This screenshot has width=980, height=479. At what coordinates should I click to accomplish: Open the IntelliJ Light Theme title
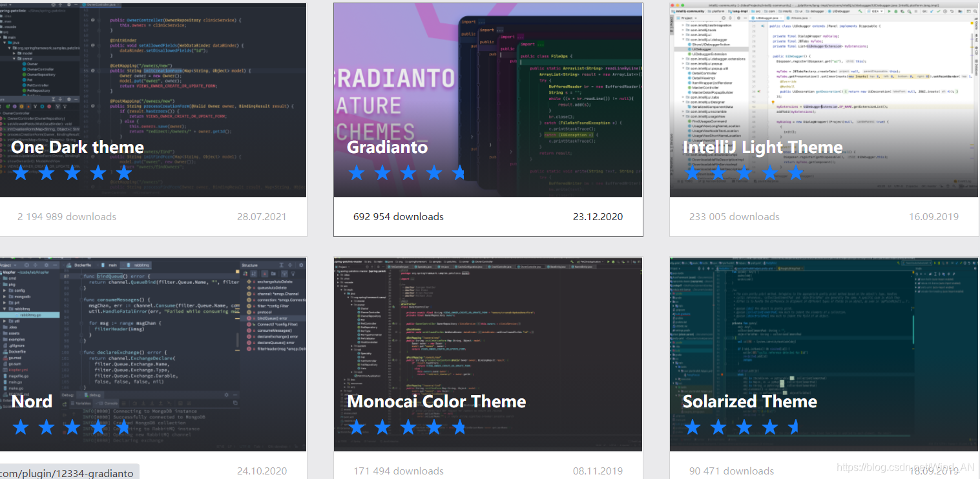point(763,147)
